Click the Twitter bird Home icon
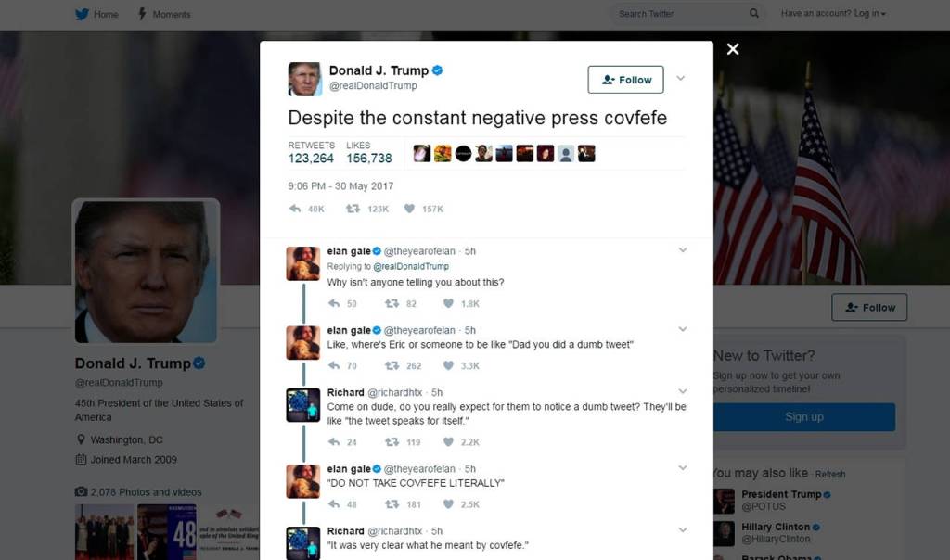This screenshot has height=560, width=950. [83, 14]
